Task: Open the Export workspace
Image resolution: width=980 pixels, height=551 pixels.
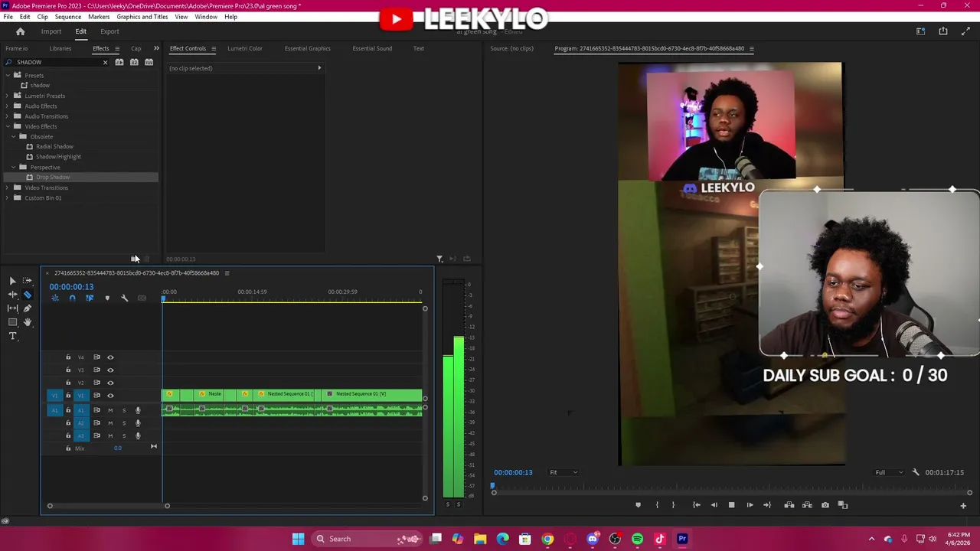Action: 109,31
